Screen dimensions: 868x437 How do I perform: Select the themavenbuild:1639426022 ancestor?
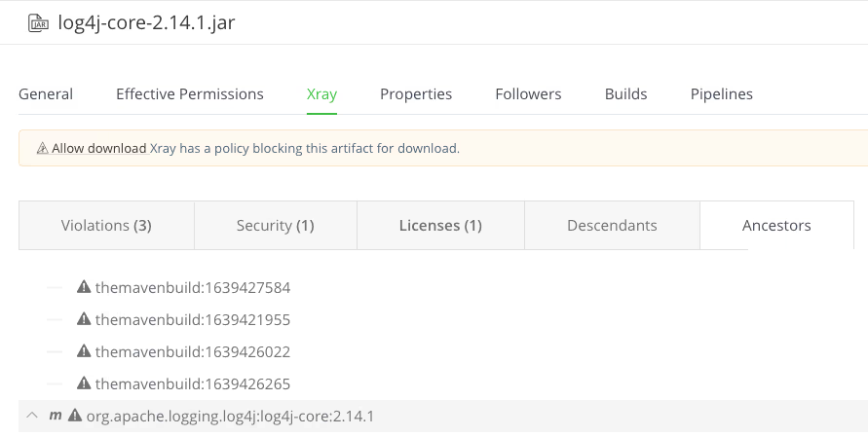[x=193, y=351]
